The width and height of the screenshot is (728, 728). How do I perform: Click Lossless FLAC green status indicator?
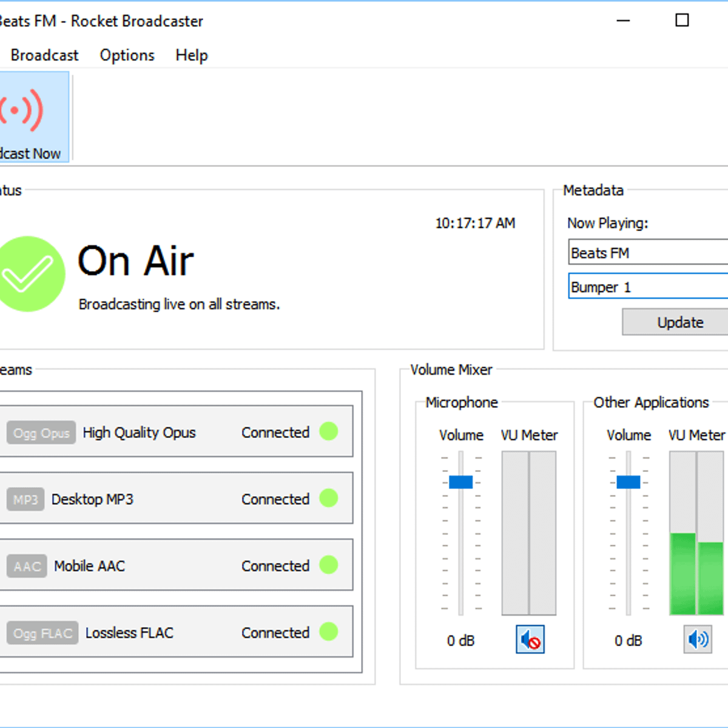tap(328, 632)
